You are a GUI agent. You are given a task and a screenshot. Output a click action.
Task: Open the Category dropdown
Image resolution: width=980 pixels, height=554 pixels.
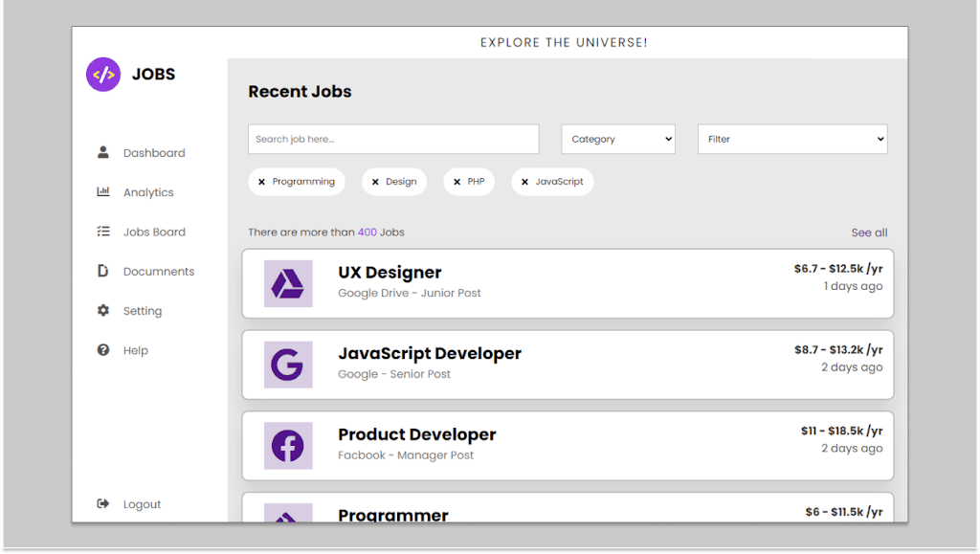(617, 139)
